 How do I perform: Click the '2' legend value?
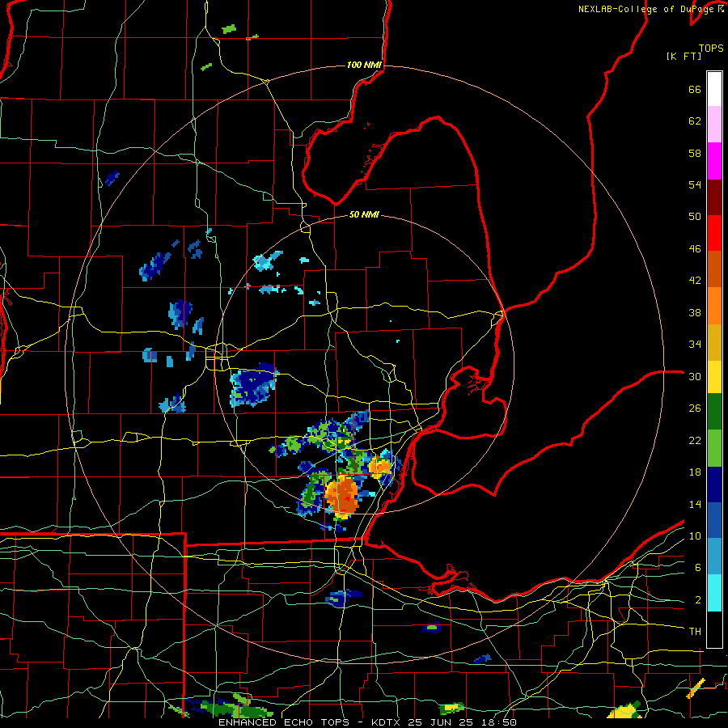tap(698, 600)
